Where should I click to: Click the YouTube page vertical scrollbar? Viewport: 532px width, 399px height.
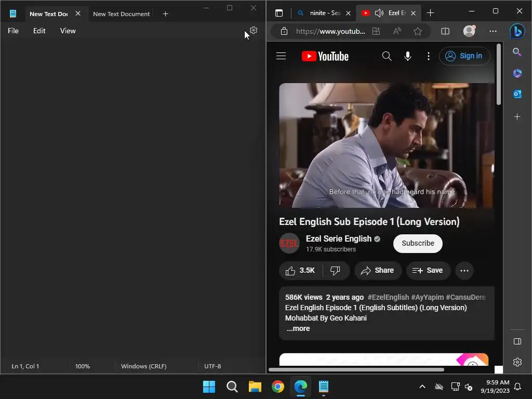click(498, 75)
